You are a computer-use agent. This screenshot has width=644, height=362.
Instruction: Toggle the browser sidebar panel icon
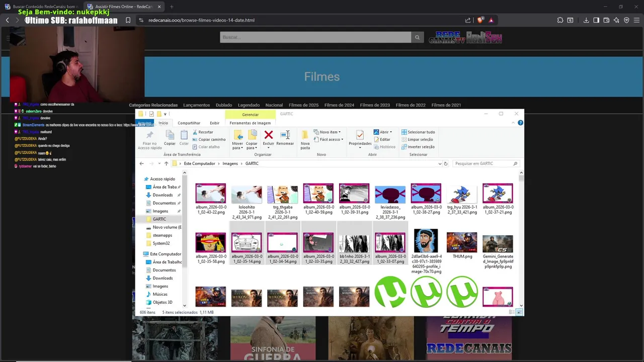pyautogui.click(x=596, y=20)
